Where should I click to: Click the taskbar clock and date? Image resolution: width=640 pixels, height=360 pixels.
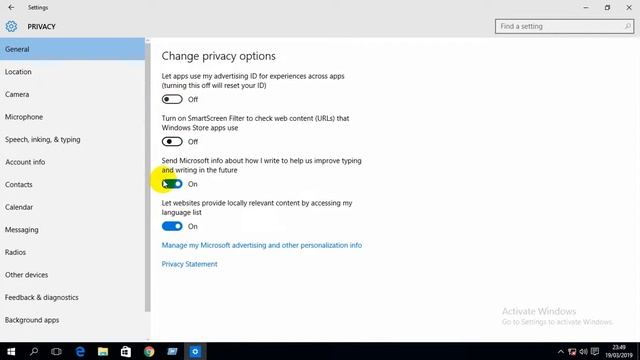pos(619,351)
